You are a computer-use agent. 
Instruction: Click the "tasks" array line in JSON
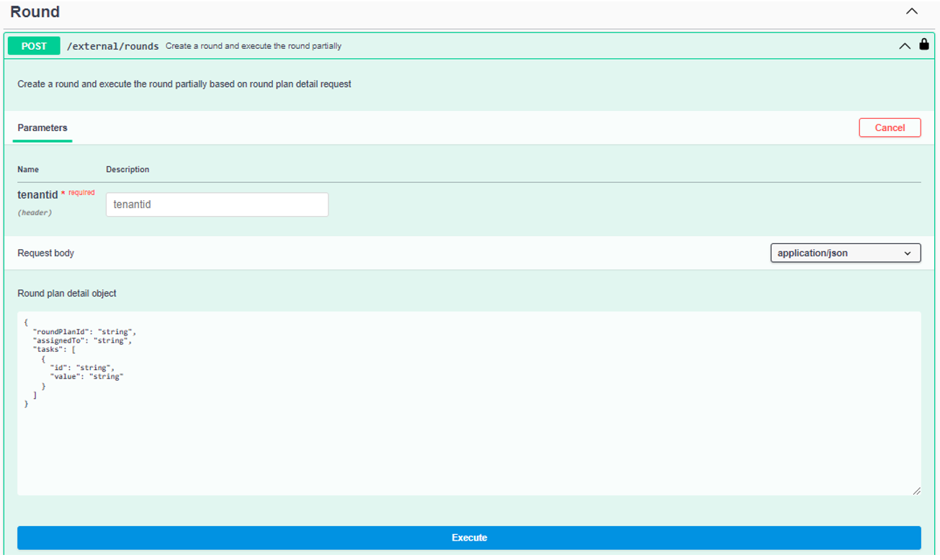click(54, 349)
